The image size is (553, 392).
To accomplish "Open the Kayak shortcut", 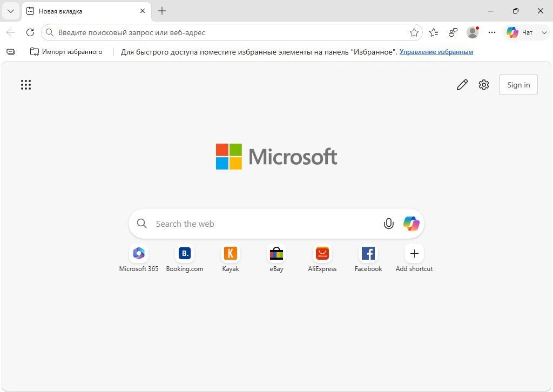I will (x=230, y=259).
